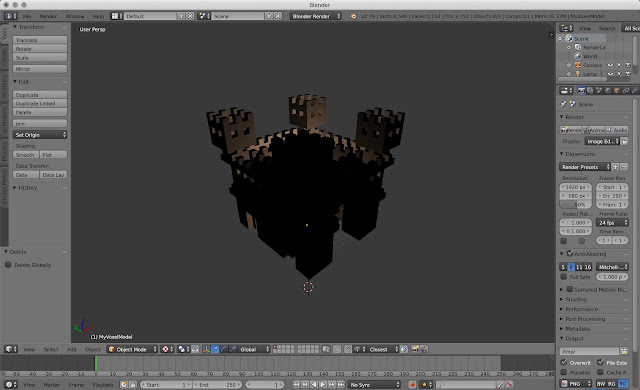Click the OpenGL render animation icon
The height and width of the screenshot is (390, 640).
[x=424, y=349]
